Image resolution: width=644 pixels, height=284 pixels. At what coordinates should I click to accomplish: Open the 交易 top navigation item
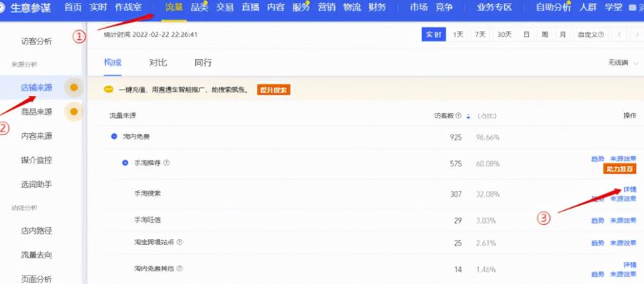click(225, 7)
